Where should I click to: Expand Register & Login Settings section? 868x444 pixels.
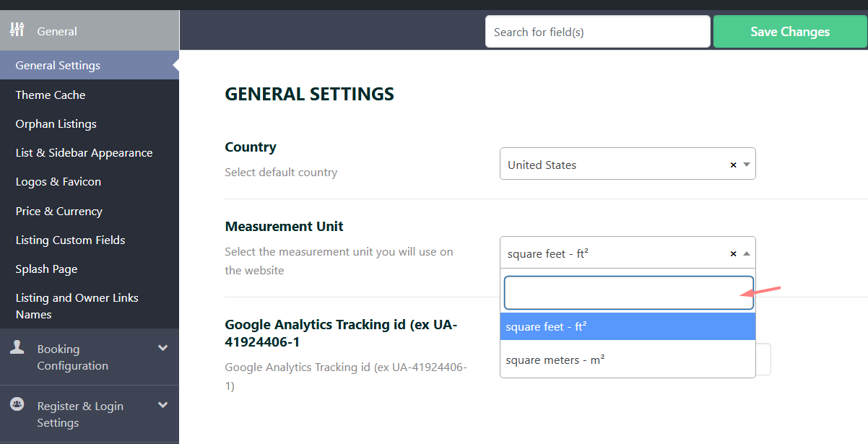coord(162,405)
